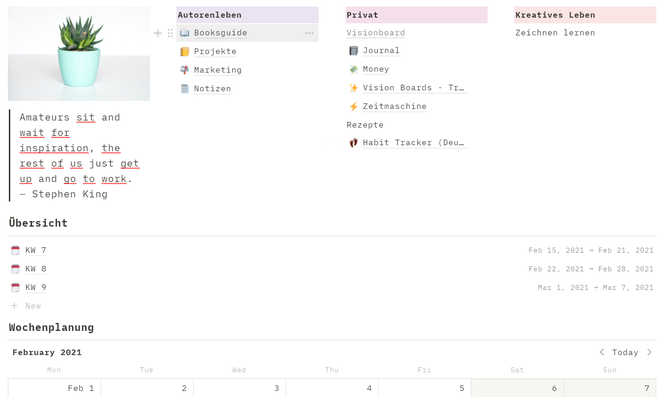Click the footprints icon for Habit Tracker
Viewport: 666px width, 397px height.
point(353,143)
